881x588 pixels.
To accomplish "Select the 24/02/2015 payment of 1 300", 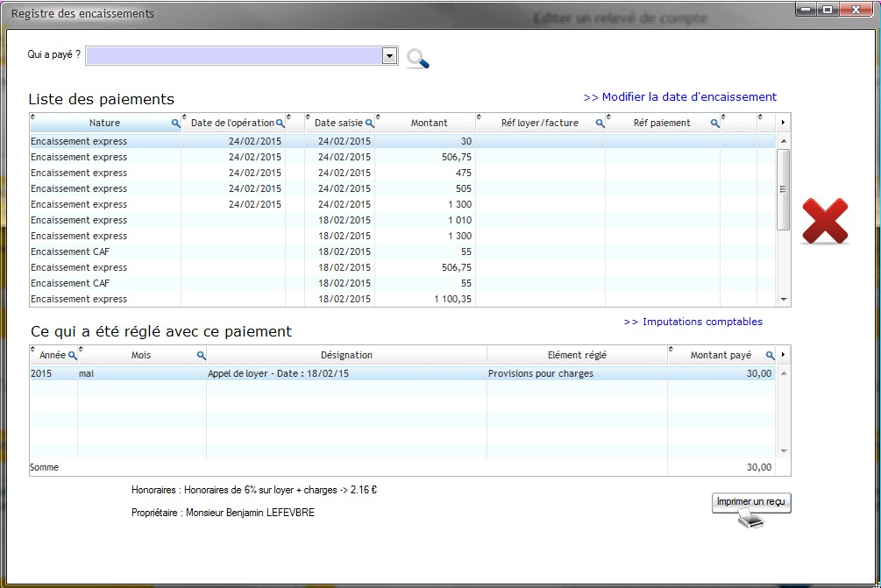I will 402,204.
